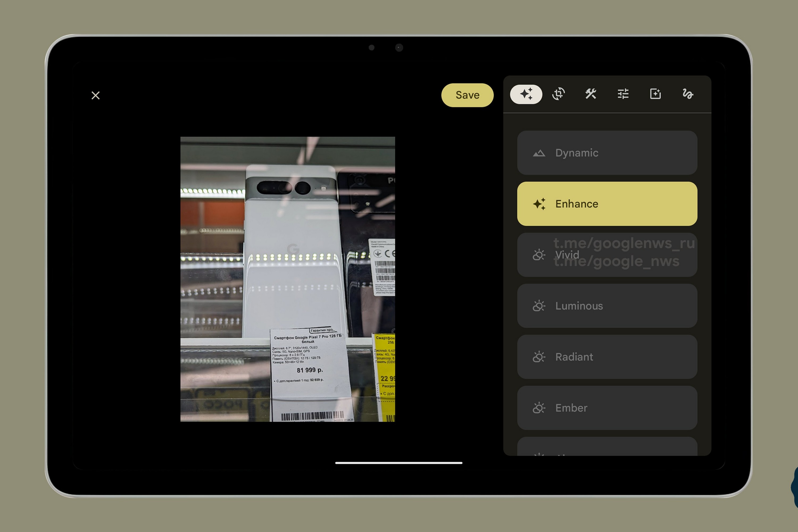Open the Adjust sliders tab

pos(623,94)
